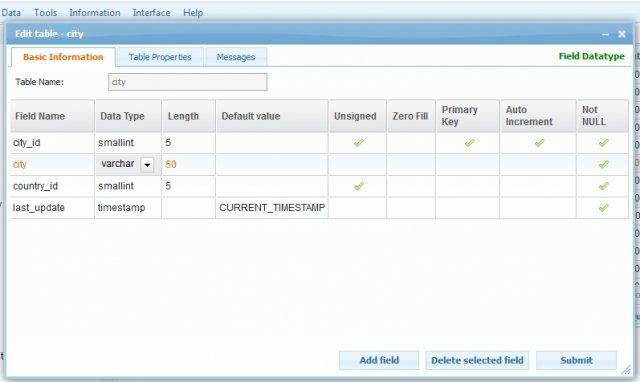The width and height of the screenshot is (640, 382).
Task: Click the Add field button
Action: click(x=379, y=360)
